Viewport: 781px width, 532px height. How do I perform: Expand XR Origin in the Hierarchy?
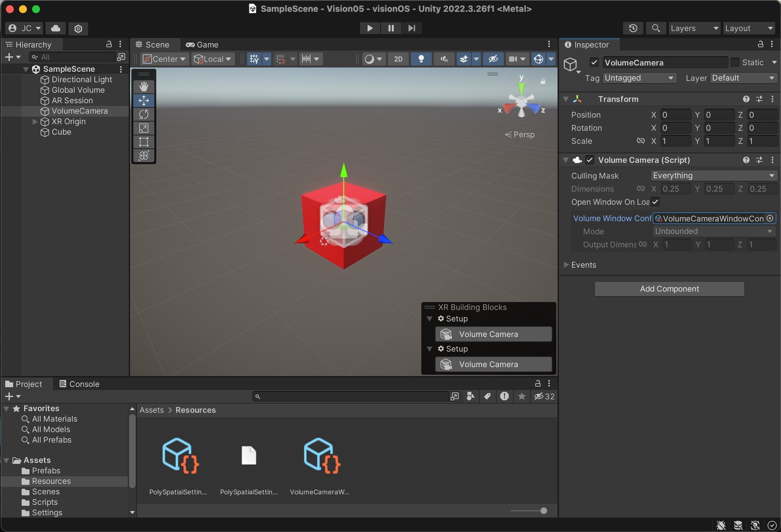coord(35,121)
